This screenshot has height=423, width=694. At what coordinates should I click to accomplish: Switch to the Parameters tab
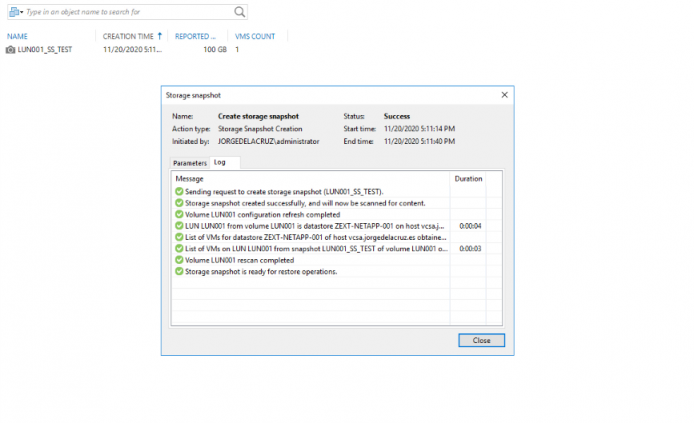point(190,163)
